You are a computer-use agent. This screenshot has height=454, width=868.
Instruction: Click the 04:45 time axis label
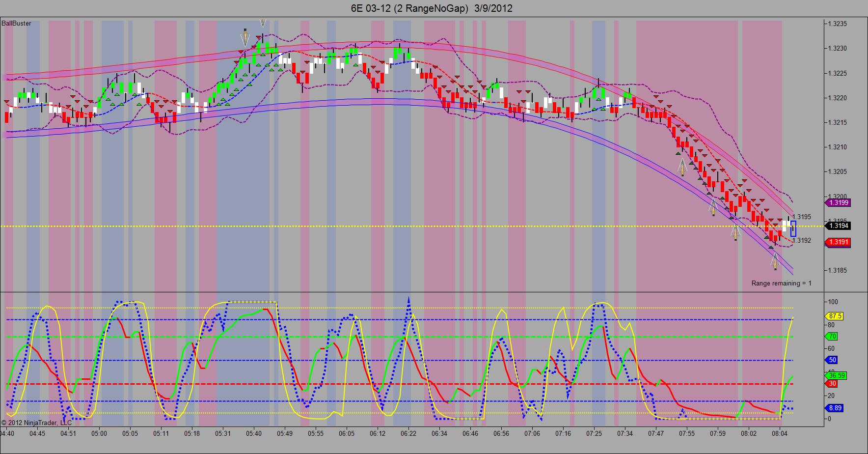[37, 433]
